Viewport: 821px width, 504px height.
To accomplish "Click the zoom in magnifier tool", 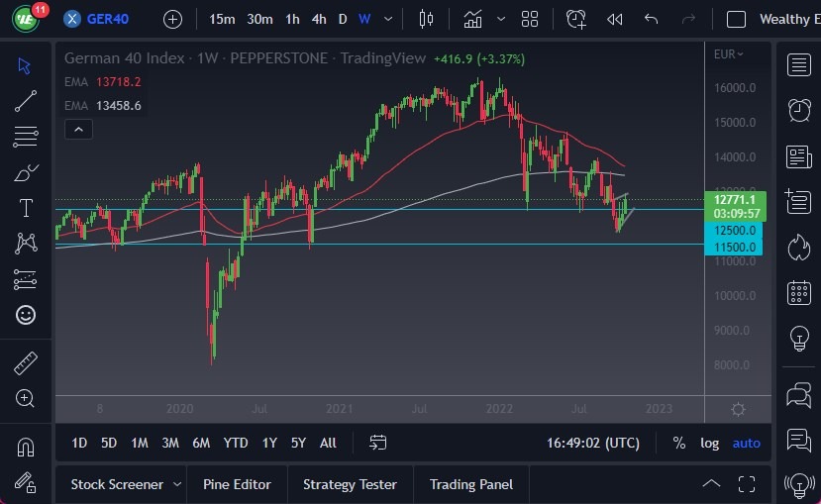I will [26, 398].
